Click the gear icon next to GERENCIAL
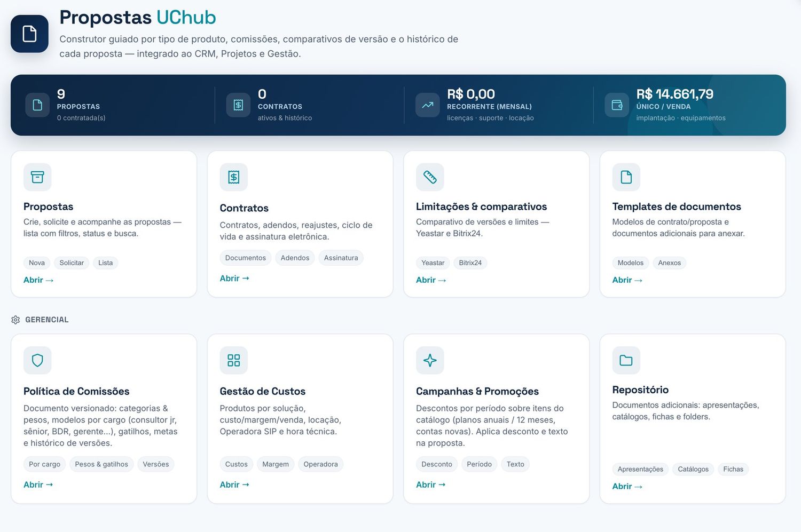The height and width of the screenshot is (532, 801). pos(15,320)
